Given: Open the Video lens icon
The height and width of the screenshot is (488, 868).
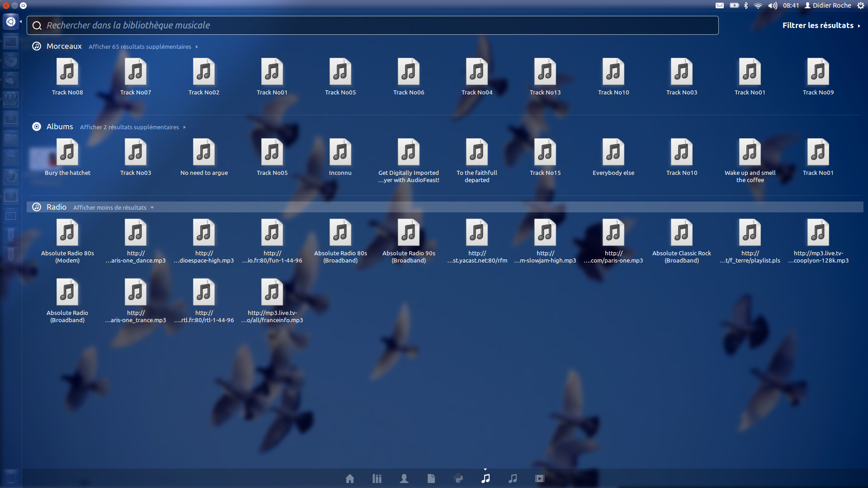Looking at the screenshot, I should (x=539, y=479).
